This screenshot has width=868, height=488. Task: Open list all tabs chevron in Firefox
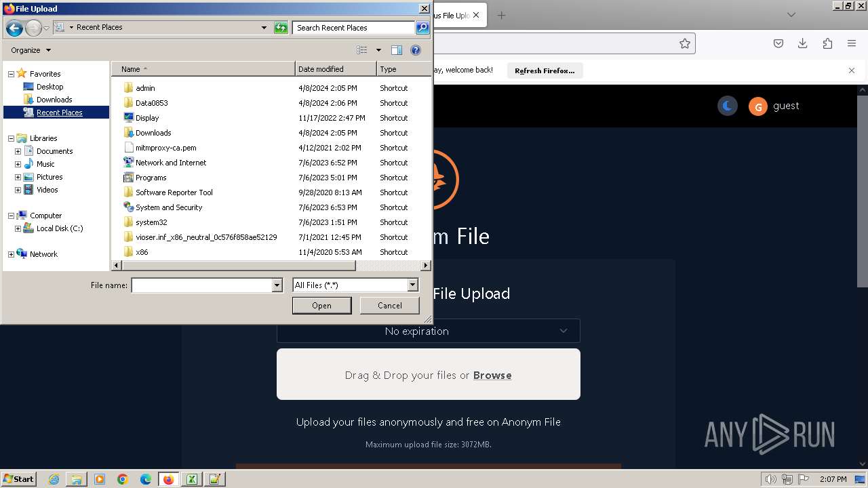coord(791,15)
